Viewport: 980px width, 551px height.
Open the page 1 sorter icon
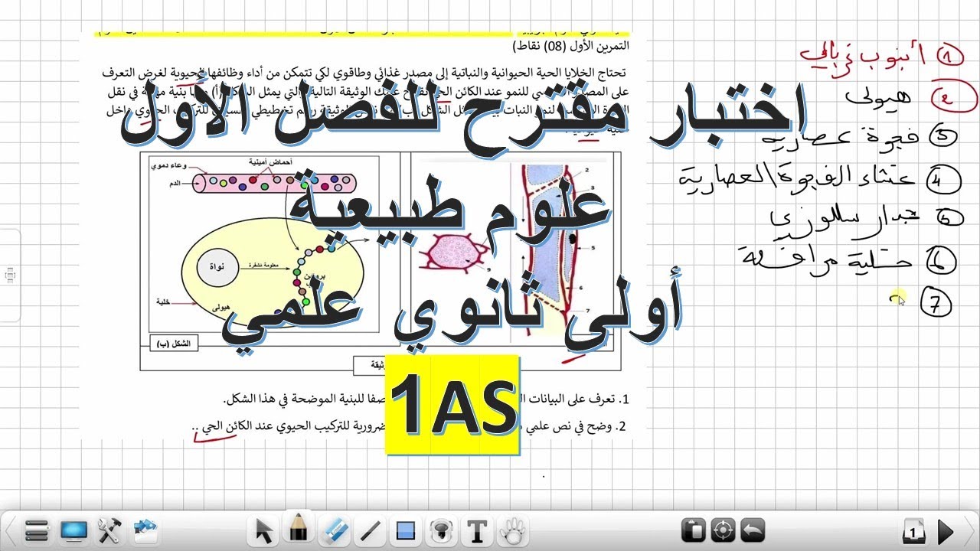(913, 530)
